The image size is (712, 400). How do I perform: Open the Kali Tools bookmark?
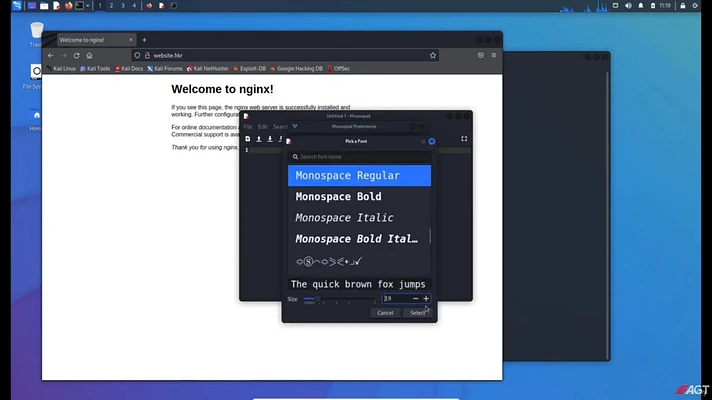[95, 69]
